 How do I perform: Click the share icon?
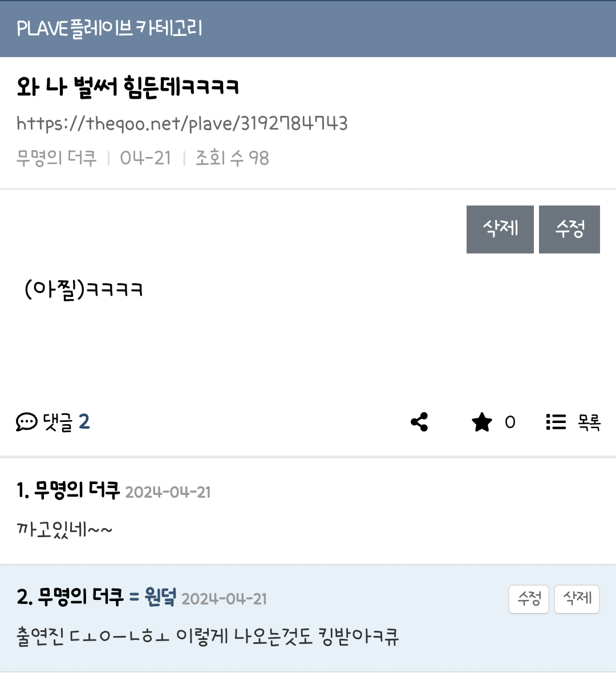tap(419, 422)
